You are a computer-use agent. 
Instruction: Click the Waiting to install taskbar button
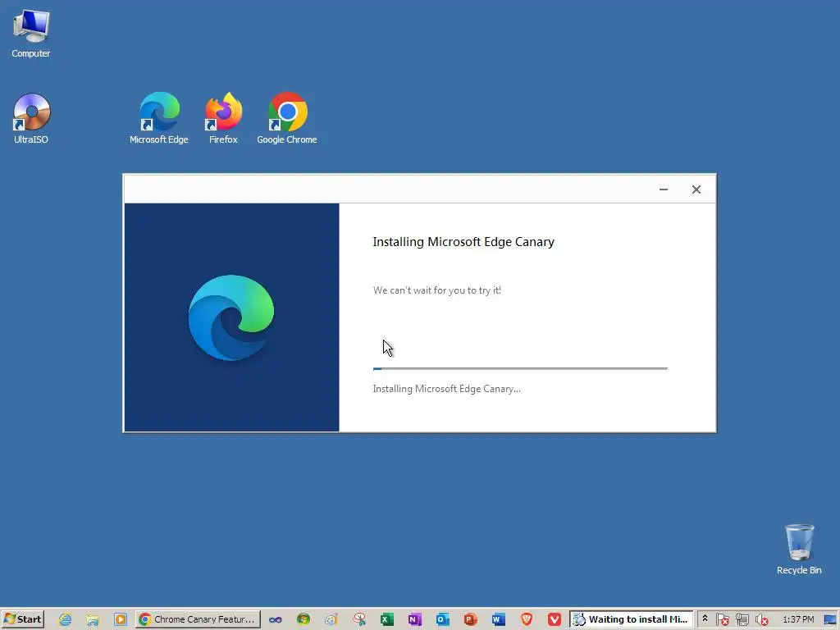coord(632,619)
